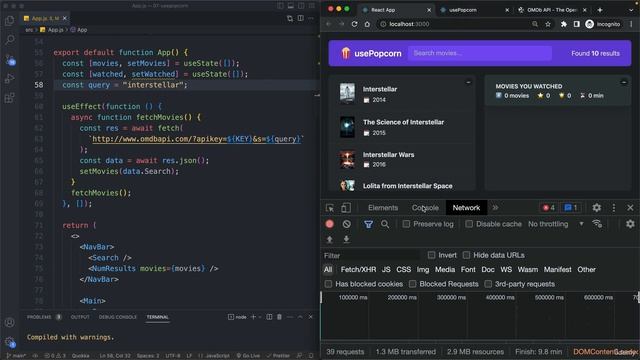This screenshot has width=640, height=360.
Task: Go to the browser home page
Action: point(367,24)
